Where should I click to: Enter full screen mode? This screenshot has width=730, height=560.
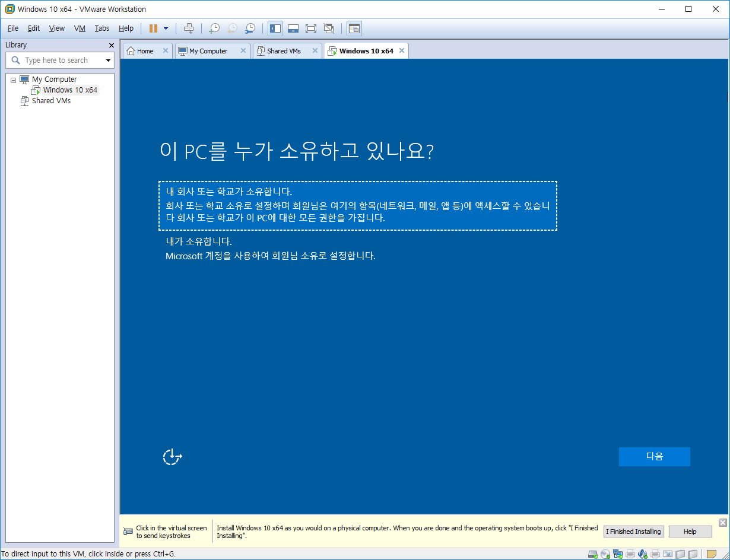pos(311,28)
